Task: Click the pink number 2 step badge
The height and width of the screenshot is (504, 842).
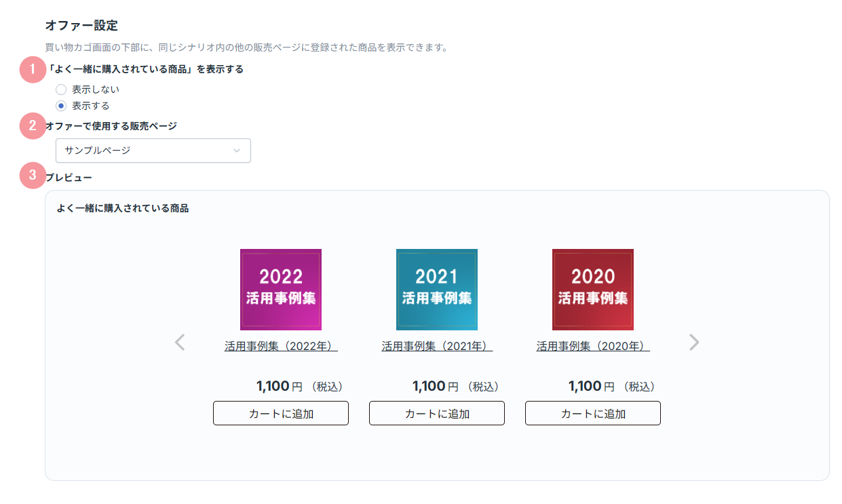Action: coord(33,126)
